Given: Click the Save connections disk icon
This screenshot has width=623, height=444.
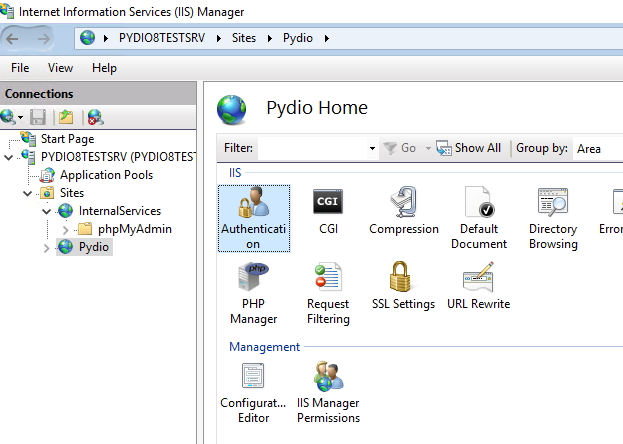Looking at the screenshot, I should 38,117.
